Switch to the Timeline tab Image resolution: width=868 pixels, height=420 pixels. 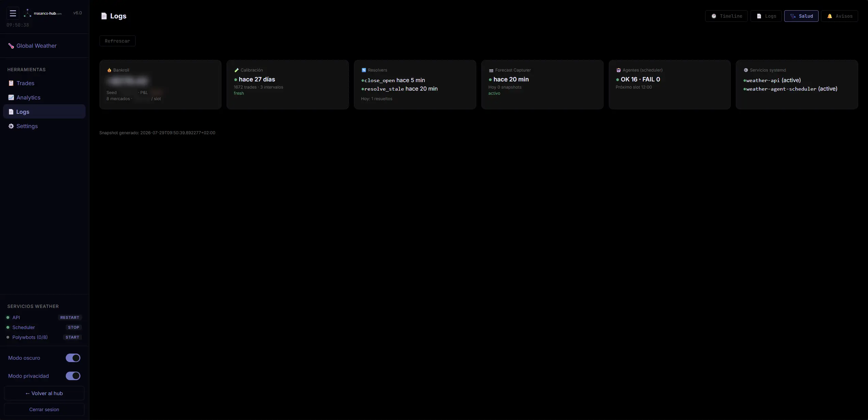pyautogui.click(x=726, y=16)
